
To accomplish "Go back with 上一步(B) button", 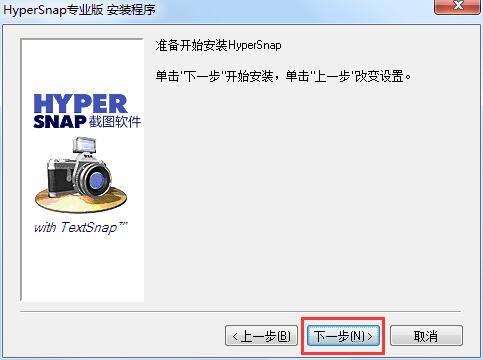I will [x=261, y=336].
